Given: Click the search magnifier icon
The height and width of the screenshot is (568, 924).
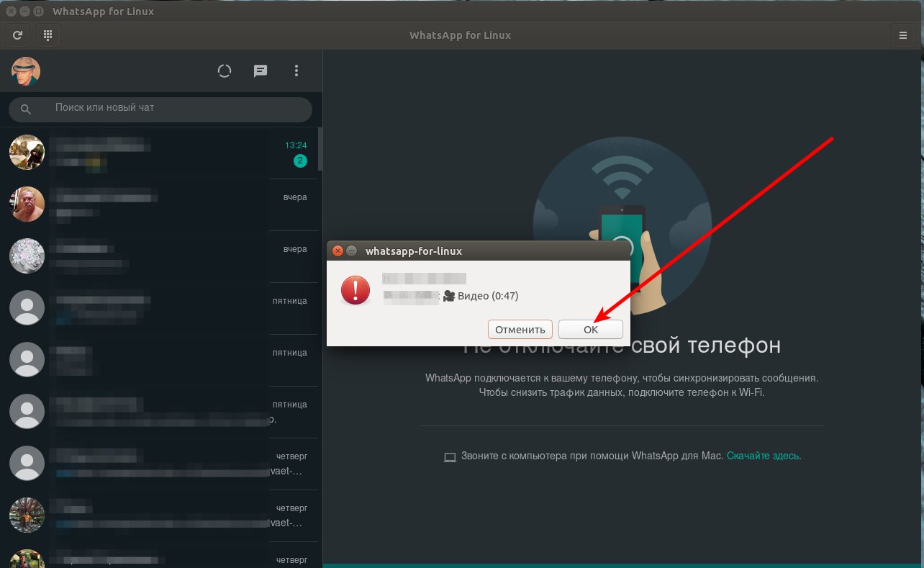Looking at the screenshot, I should click(26, 109).
